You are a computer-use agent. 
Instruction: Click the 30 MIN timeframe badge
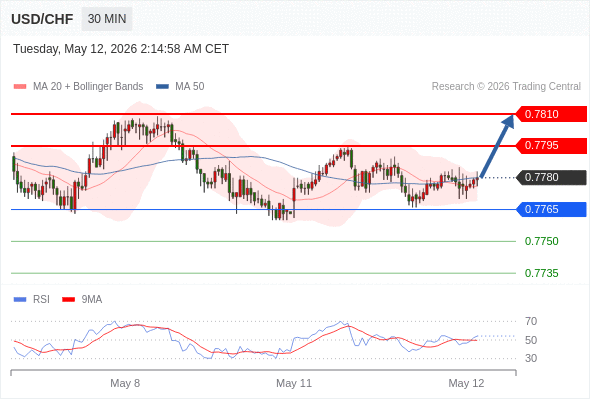click(x=107, y=19)
